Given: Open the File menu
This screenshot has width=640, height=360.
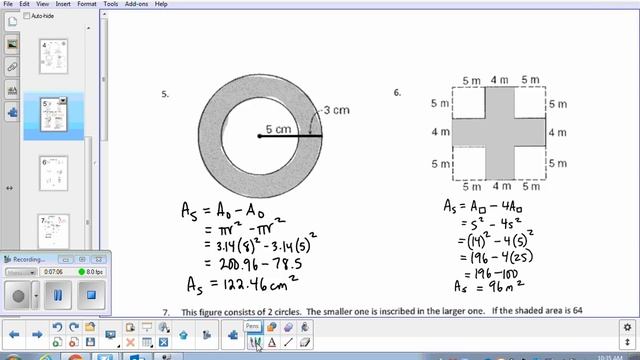Looking at the screenshot, I should 8,4.
